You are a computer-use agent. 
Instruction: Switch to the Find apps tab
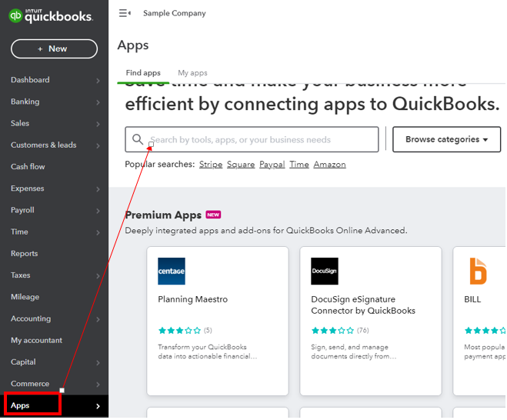click(143, 73)
